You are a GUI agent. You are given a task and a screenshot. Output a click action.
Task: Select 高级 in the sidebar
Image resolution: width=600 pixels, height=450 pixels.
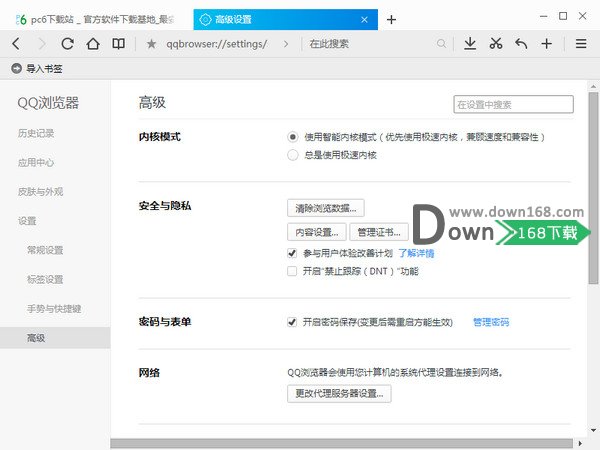click(55, 338)
